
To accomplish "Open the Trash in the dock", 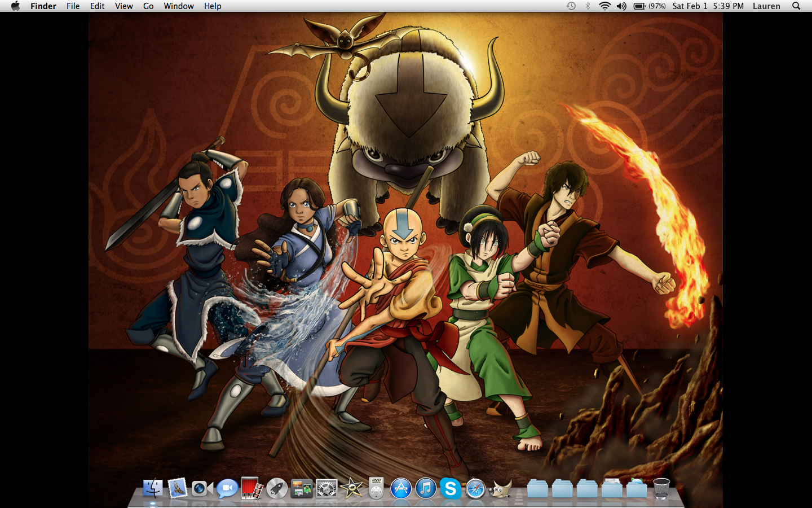I will click(x=661, y=488).
